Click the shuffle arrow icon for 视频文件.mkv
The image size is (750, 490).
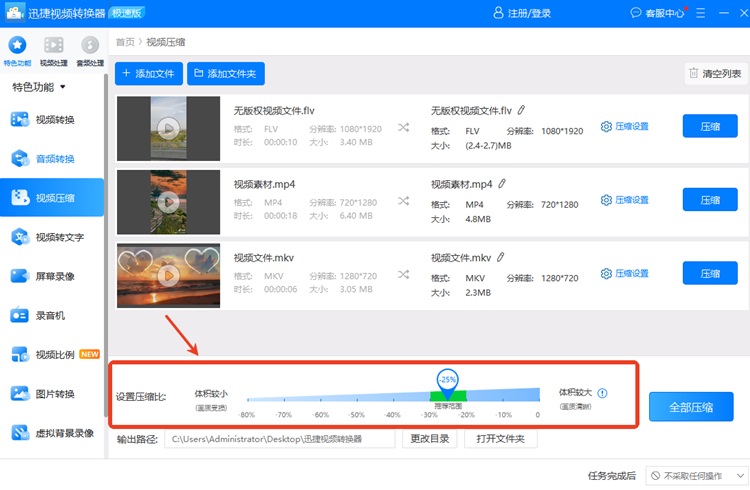coord(404,275)
